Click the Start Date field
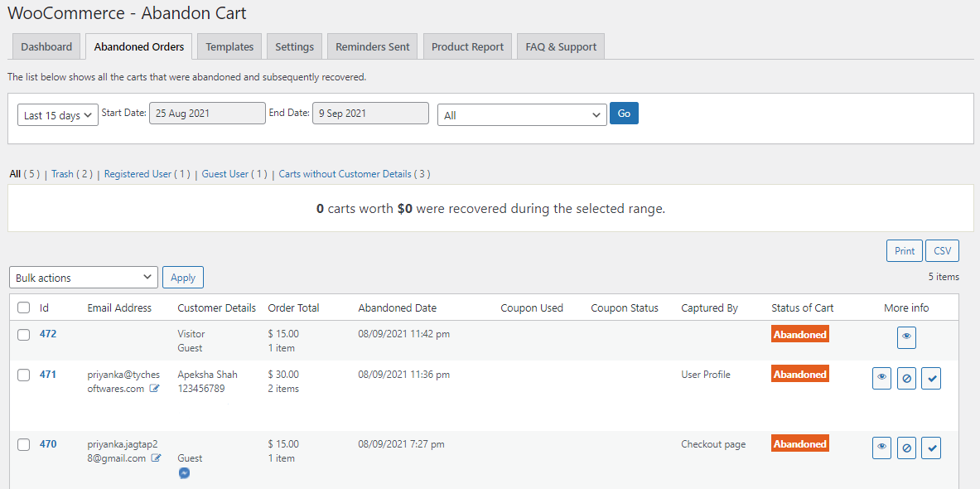 coord(207,114)
